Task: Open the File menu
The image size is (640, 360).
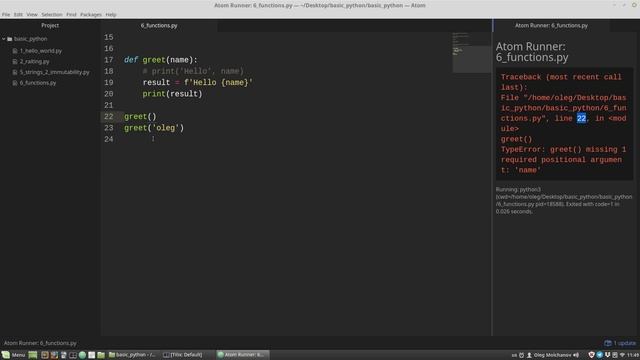Action: tap(6, 14)
